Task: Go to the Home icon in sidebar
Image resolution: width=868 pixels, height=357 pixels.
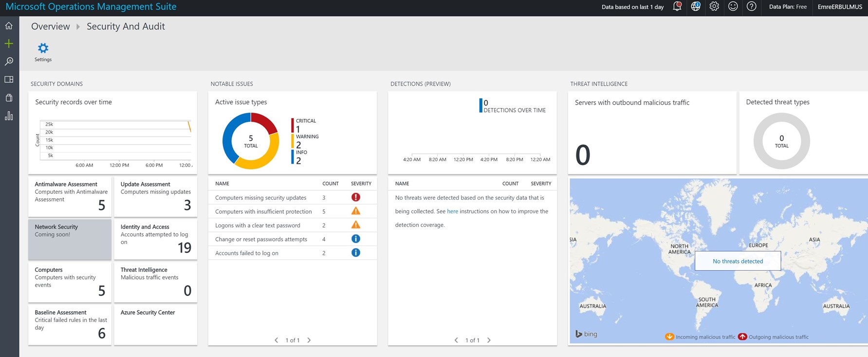Action: point(9,26)
